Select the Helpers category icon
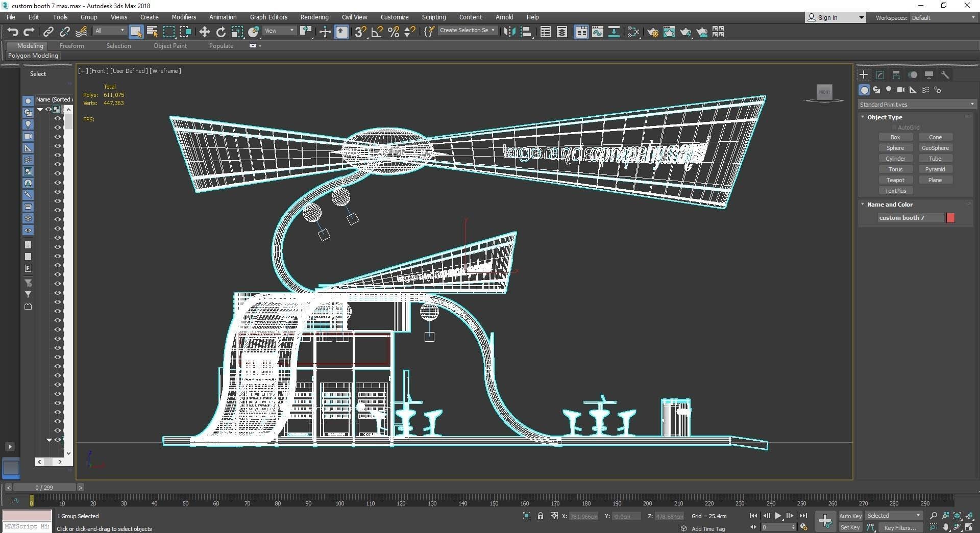This screenshot has width=980, height=533. 913,90
